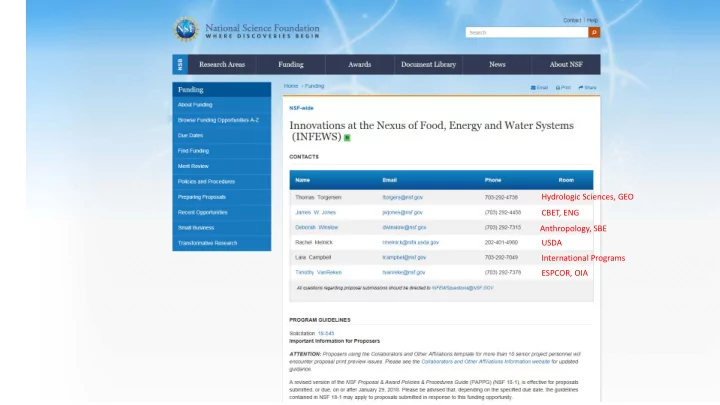The image size is (720, 405).
Task: Click the Funding sidebar header
Action: coord(221,90)
